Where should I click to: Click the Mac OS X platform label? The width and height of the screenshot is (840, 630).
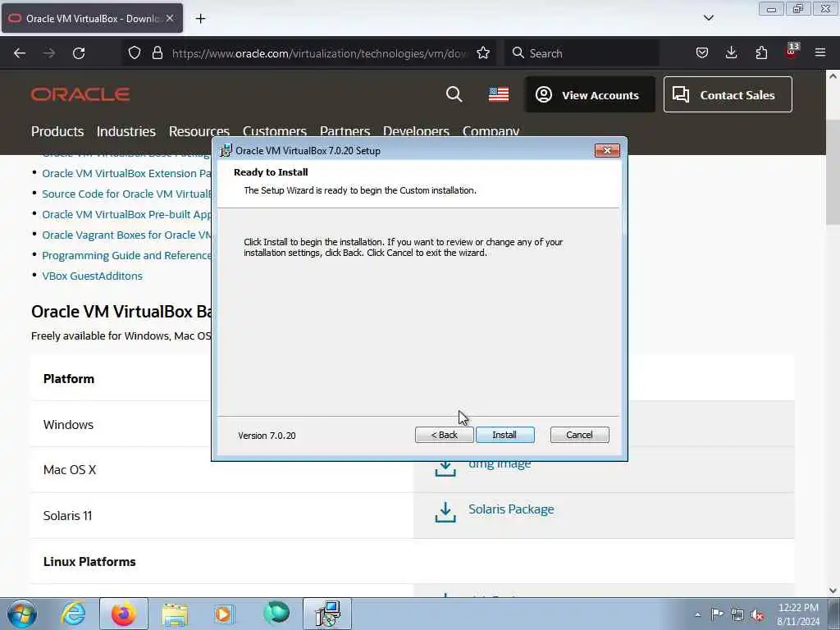point(70,470)
